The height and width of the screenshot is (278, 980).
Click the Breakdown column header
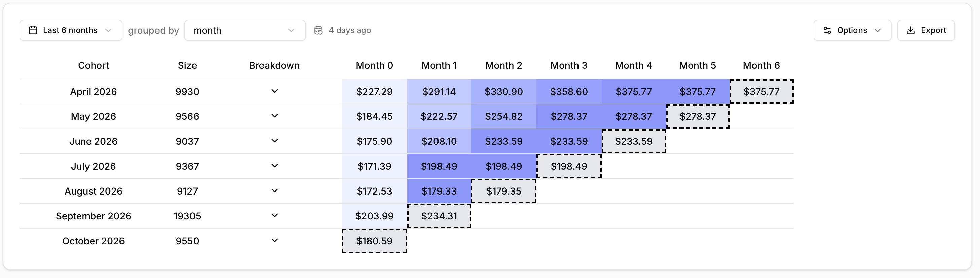point(274,65)
